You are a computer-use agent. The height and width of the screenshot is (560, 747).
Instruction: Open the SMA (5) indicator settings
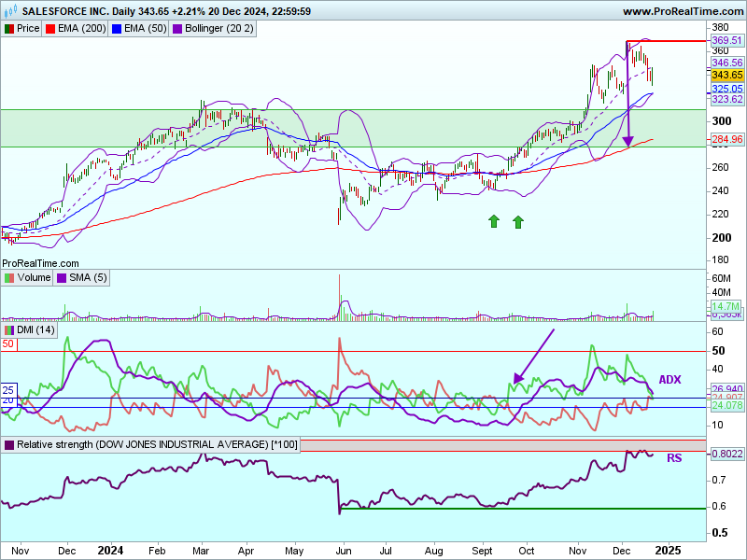coord(83,278)
